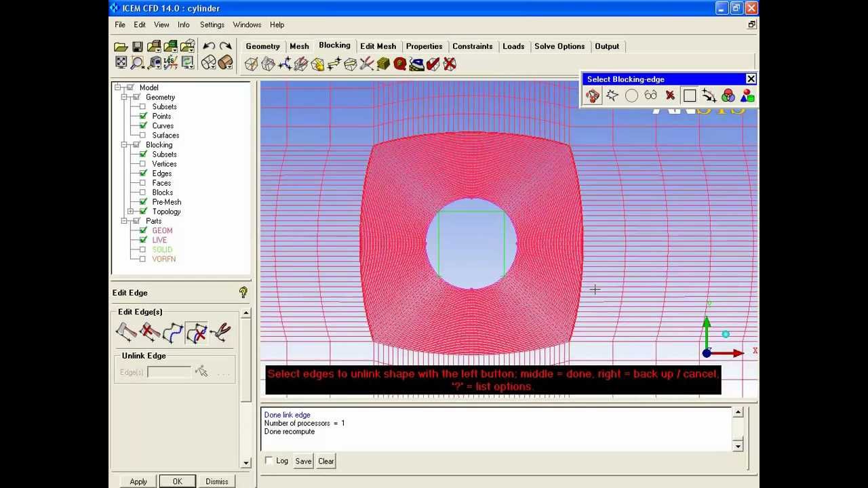This screenshot has height=488, width=868.
Task: Clear the message window
Action: [x=326, y=461]
